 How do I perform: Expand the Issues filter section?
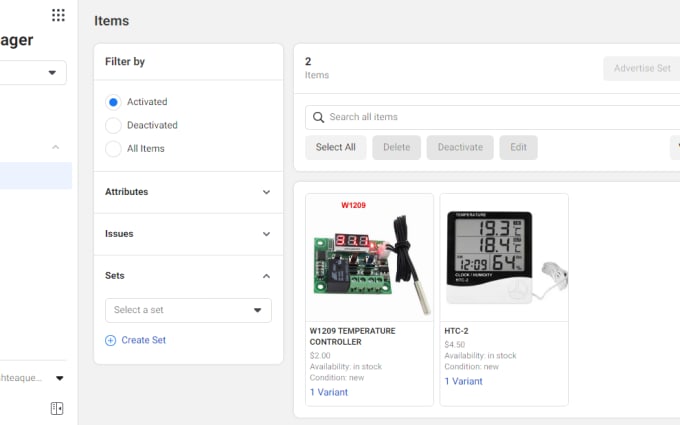point(188,234)
